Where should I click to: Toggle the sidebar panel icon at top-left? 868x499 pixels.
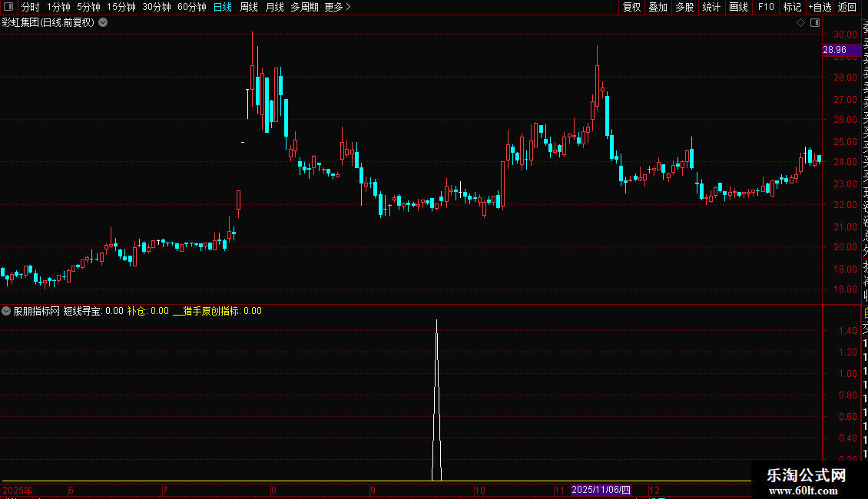pyautogui.click(x=8, y=7)
